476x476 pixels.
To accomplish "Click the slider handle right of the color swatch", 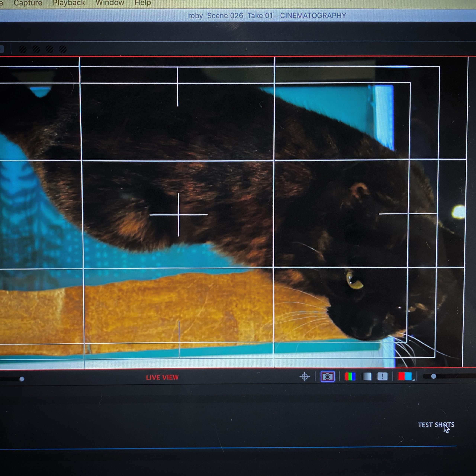I will [434, 376].
